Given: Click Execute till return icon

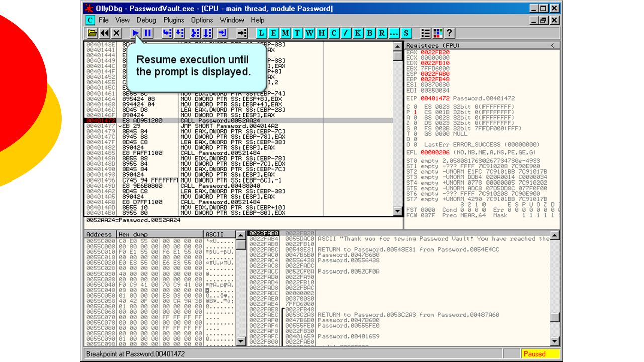Looking at the screenshot, I should pos(223,33).
